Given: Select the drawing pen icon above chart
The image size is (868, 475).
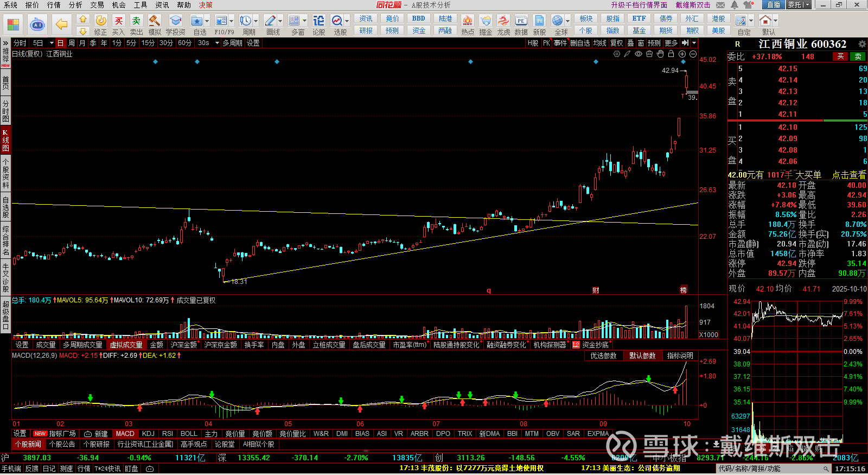Looking at the screenshot, I should (627, 54).
